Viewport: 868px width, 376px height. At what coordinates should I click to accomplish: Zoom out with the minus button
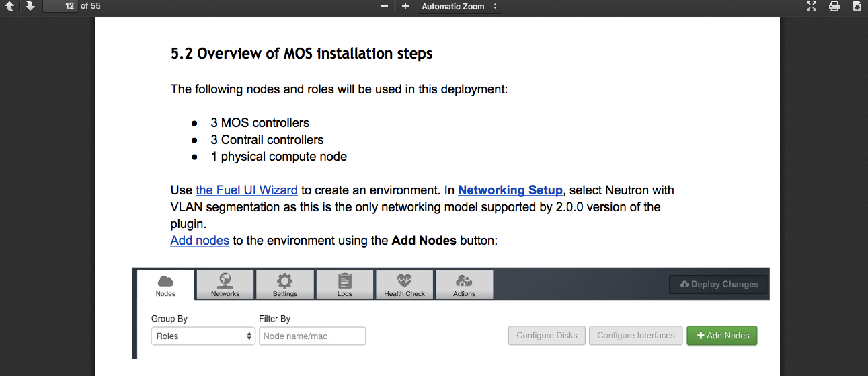pyautogui.click(x=385, y=6)
